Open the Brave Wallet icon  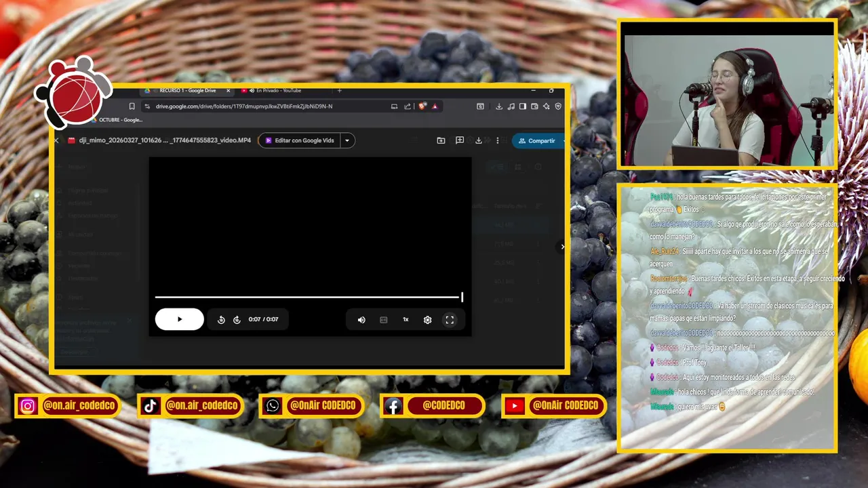coord(534,106)
